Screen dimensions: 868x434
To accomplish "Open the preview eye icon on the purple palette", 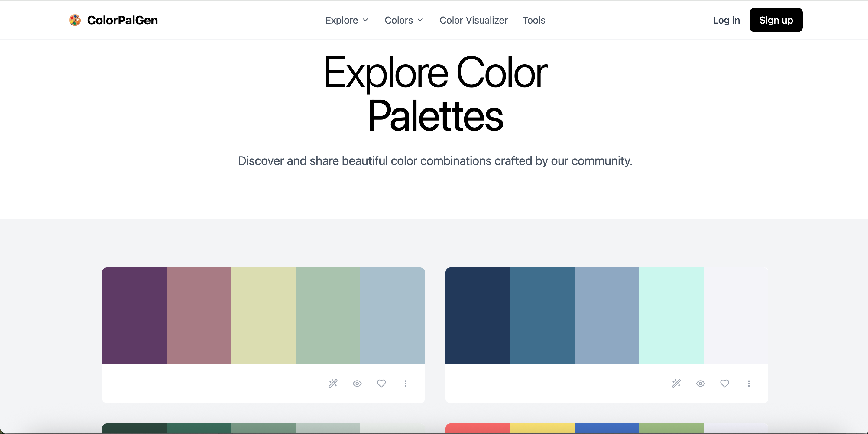I will (357, 384).
